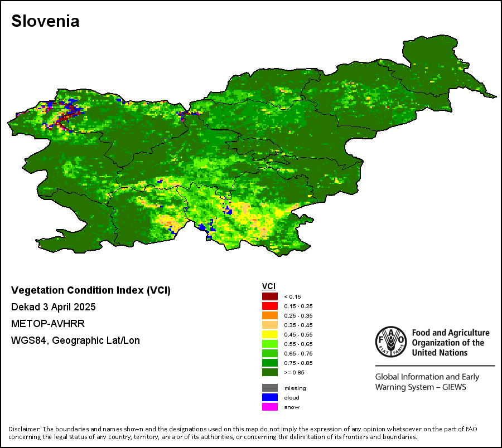Click the Disclaimer text at bottom
The width and height of the screenshot is (502, 448).
[243, 433]
